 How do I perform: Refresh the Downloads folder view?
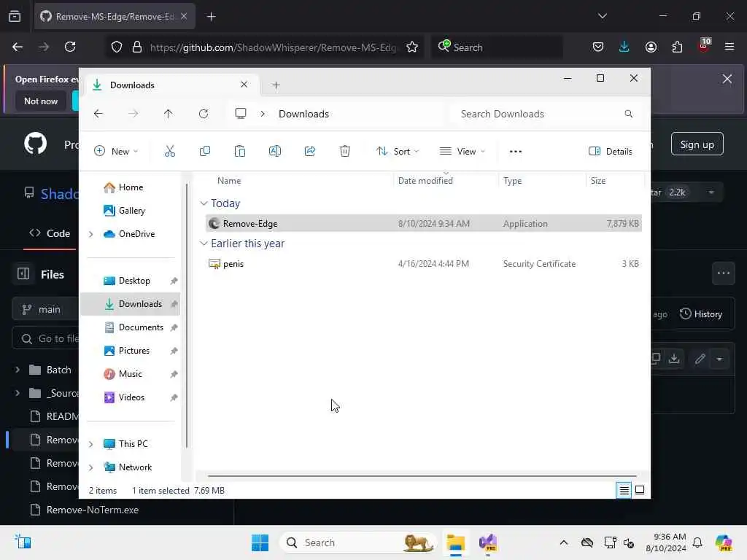pos(204,114)
